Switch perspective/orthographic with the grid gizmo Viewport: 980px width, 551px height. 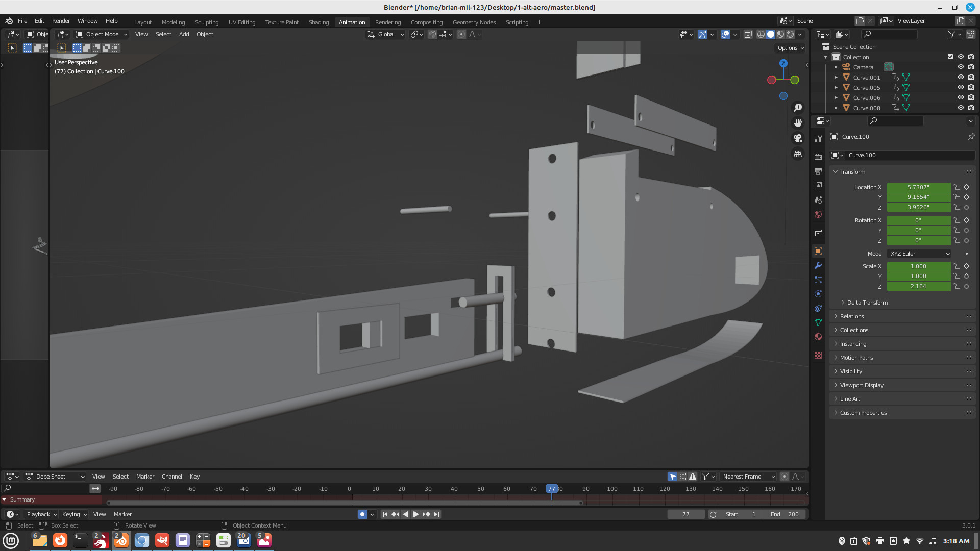[798, 154]
